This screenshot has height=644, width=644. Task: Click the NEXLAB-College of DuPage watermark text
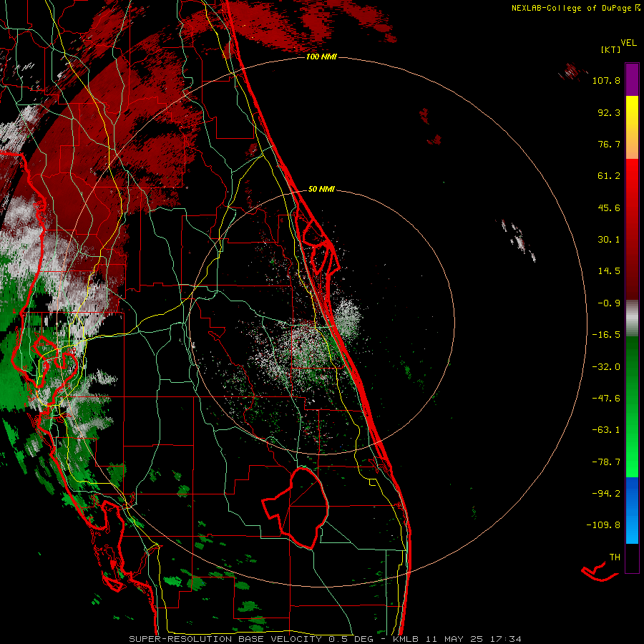[x=575, y=8]
